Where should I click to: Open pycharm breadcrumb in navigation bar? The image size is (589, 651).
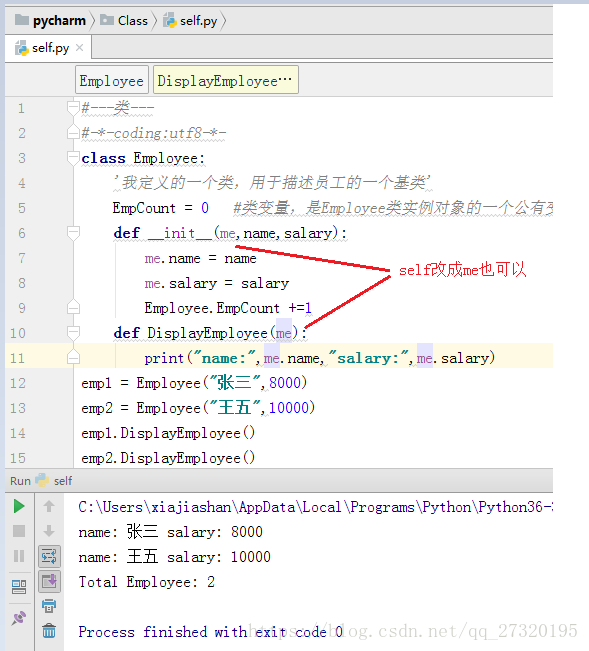[x=50, y=20]
